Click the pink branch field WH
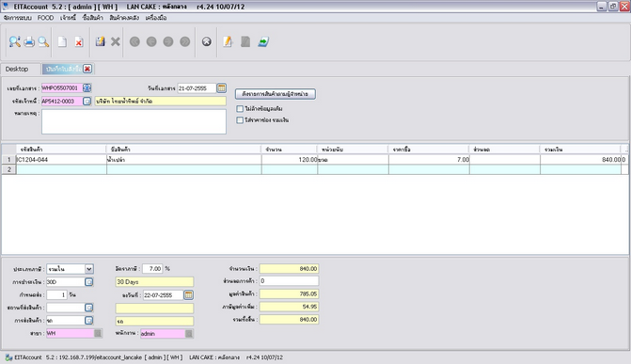Screen dimensions: 631x364 pyautogui.click(x=70, y=333)
